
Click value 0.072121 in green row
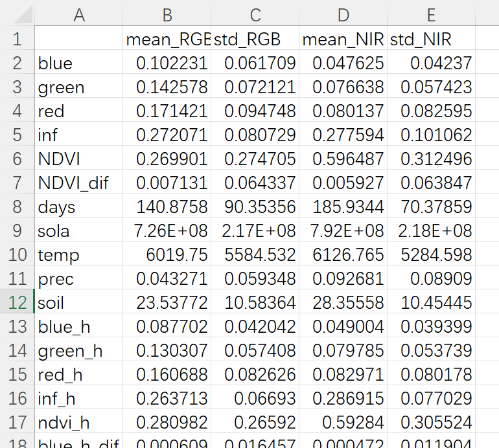point(255,87)
